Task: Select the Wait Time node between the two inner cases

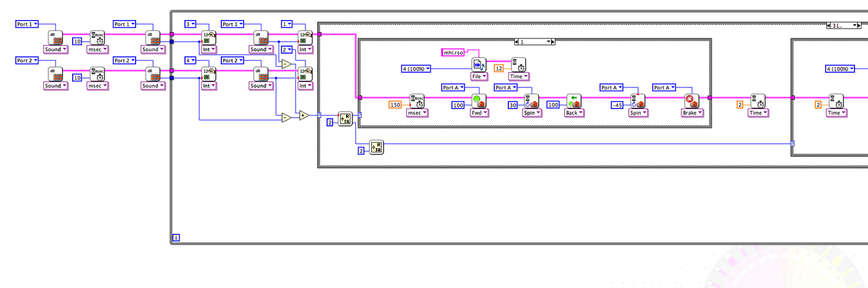Action: [758, 101]
